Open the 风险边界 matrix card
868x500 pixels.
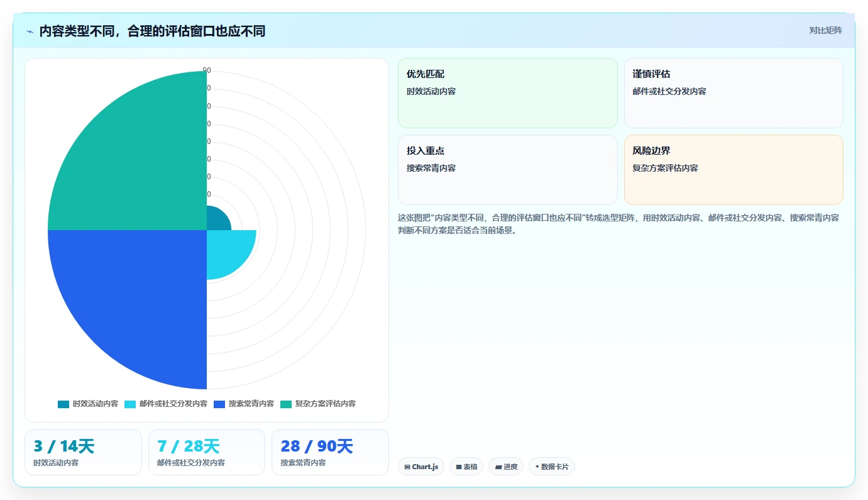click(733, 170)
